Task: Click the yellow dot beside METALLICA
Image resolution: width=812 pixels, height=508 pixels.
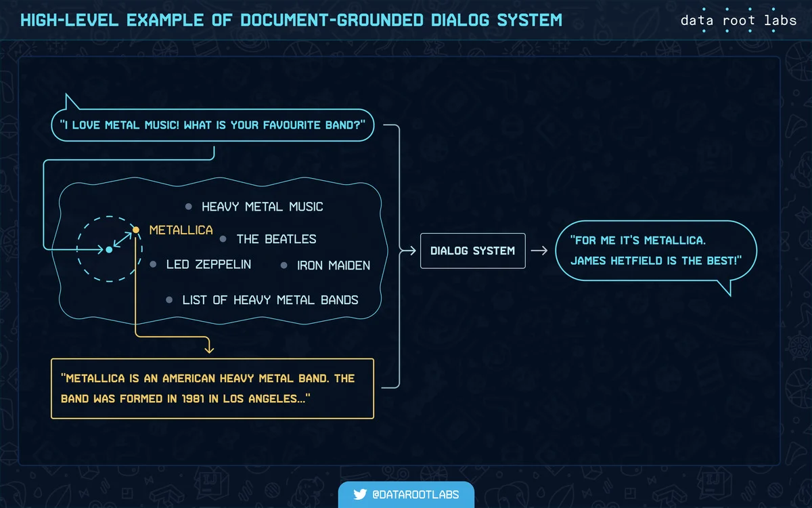Action: pyautogui.click(x=136, y=230)
